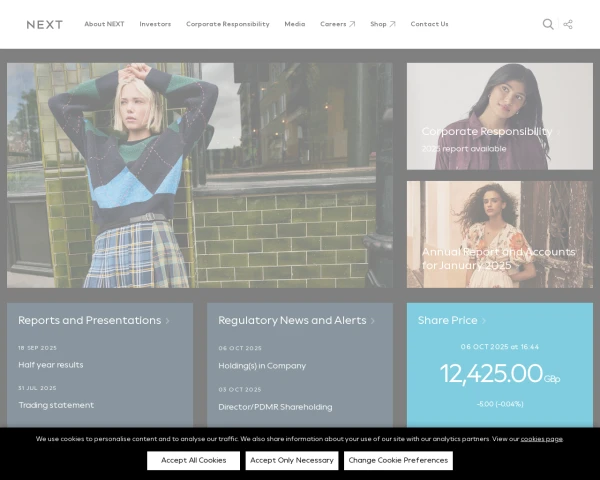The width and height of the screenshot is (600, 480).
Task: Click the 18 SEP 2025 date label
Action: coord(38,348)
